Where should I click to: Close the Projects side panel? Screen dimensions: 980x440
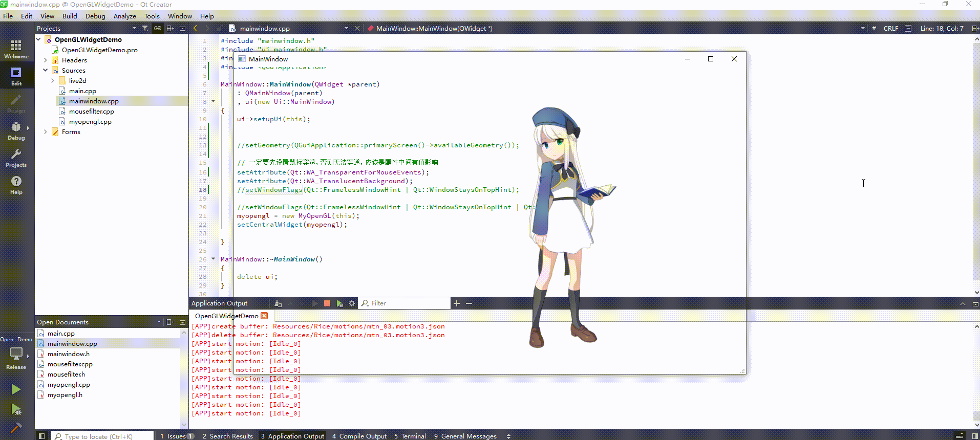pos(182,28)
